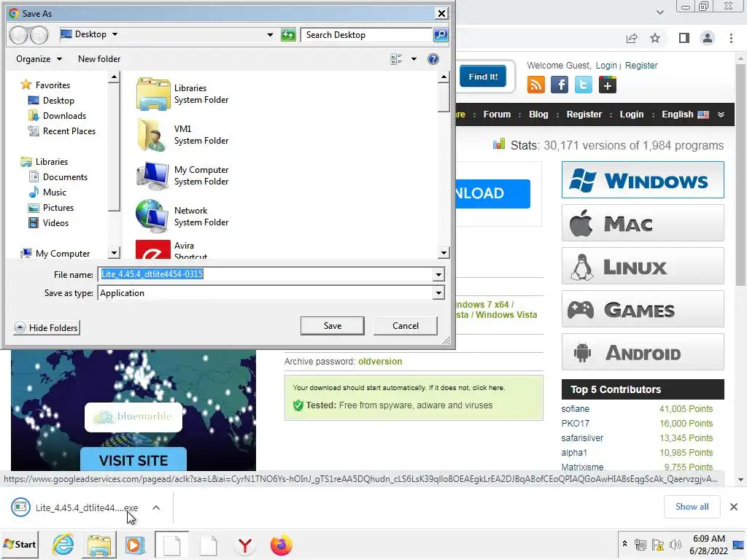Screen dimensions: 747x560
Task: Open Firefox from the taskbar
Action: (x=281, y=545)
